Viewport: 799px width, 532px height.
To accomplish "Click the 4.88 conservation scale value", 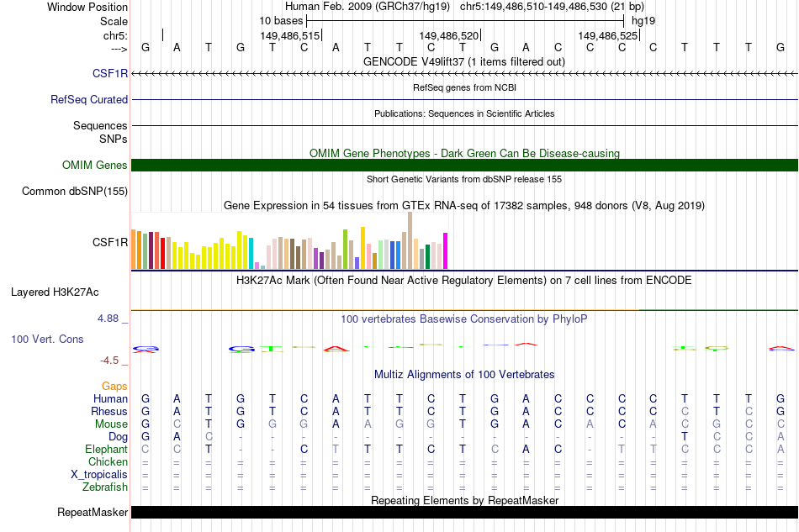I will [x=108, y=319].
